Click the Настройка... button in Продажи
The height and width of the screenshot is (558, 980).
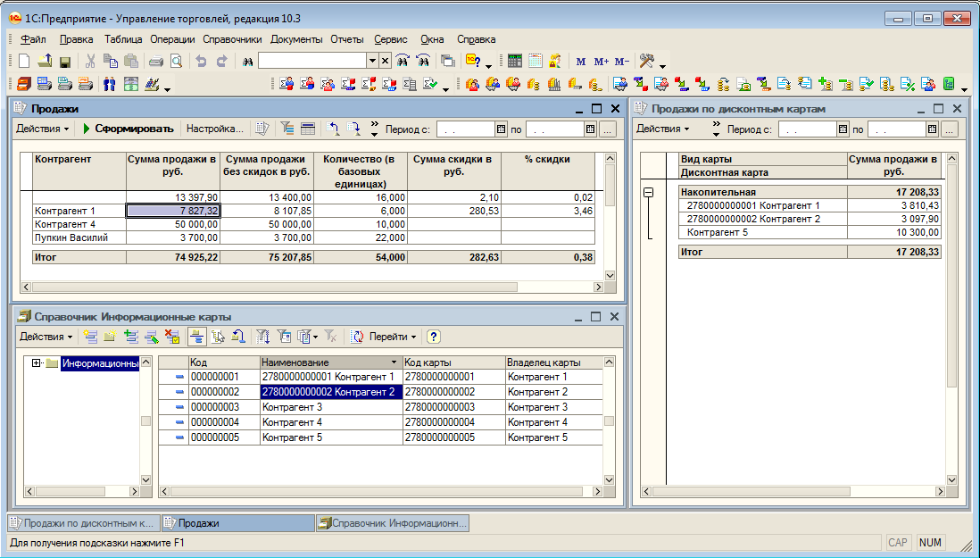point(214,129)
